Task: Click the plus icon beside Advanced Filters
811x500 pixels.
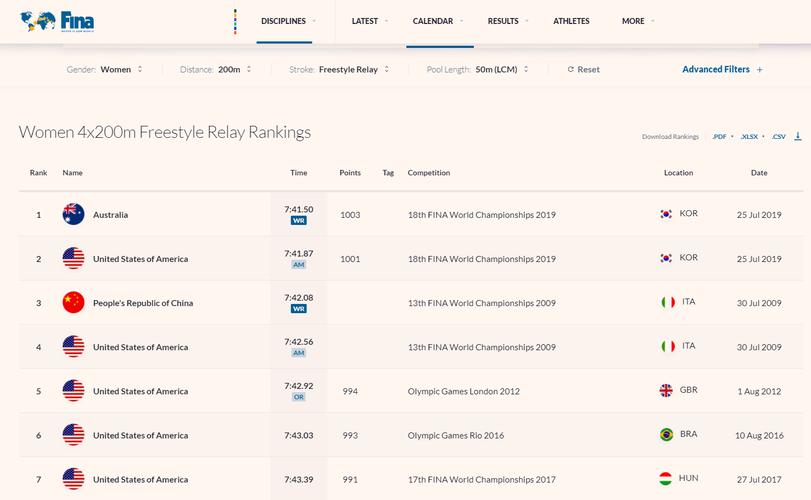Action: pyautogui.click(x=760, y=70)
